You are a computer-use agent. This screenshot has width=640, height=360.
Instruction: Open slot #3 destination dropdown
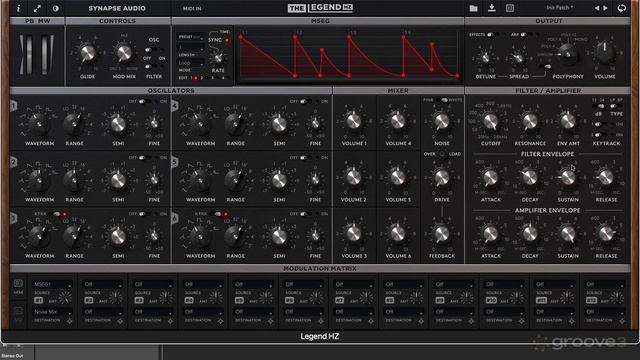153,312
